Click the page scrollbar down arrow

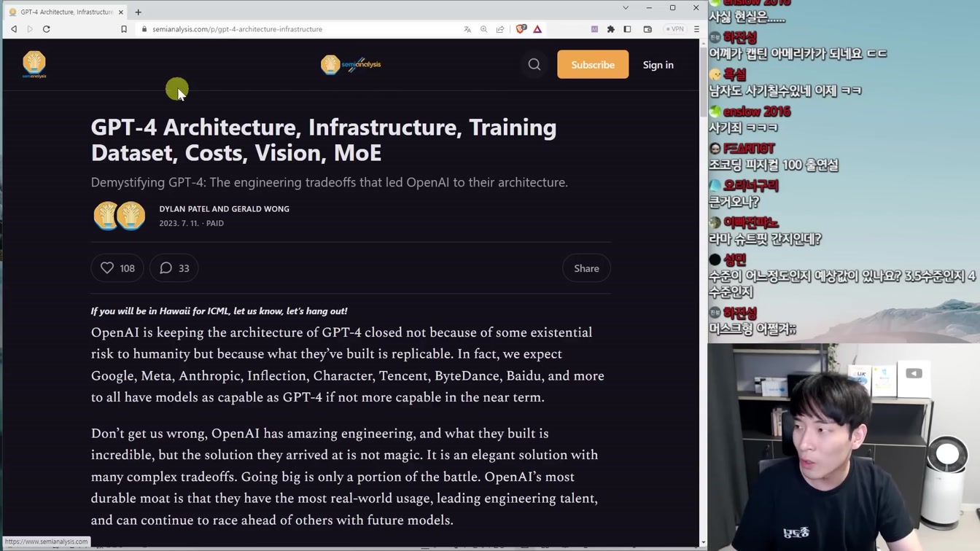point(703,542)
